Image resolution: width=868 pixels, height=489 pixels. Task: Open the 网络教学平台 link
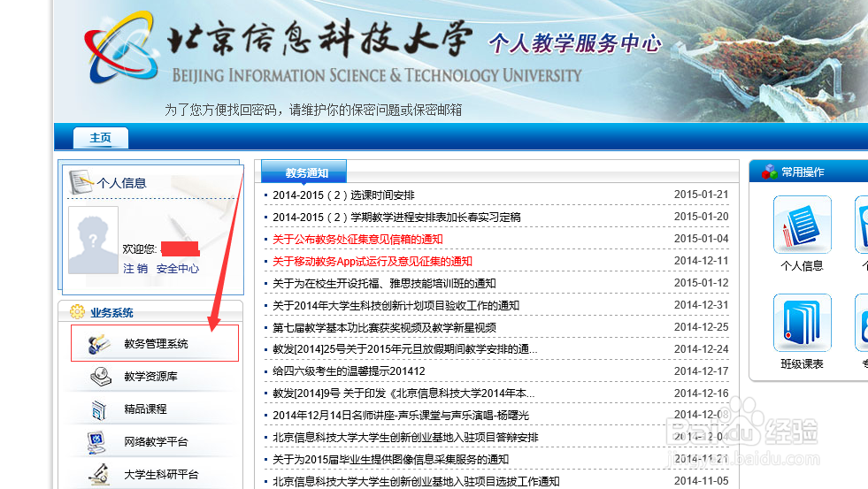click(x=156, y=442)
